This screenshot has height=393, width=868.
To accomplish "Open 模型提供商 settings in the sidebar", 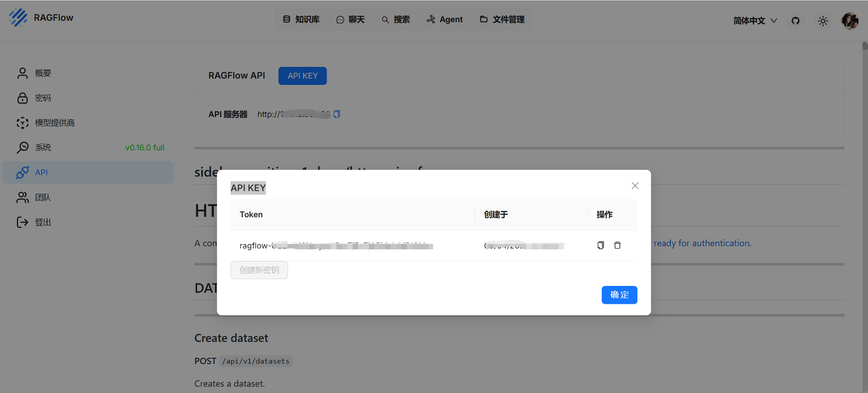I will click(x=88, y=123).
